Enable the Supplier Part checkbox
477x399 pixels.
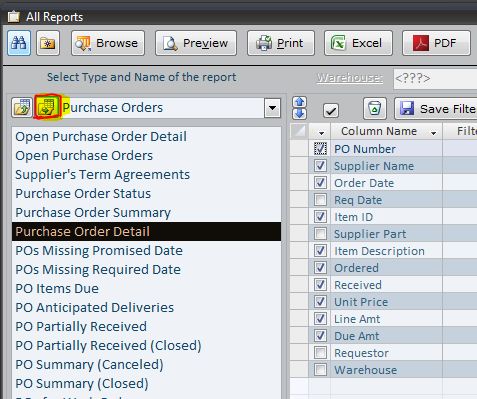(320, 233)
